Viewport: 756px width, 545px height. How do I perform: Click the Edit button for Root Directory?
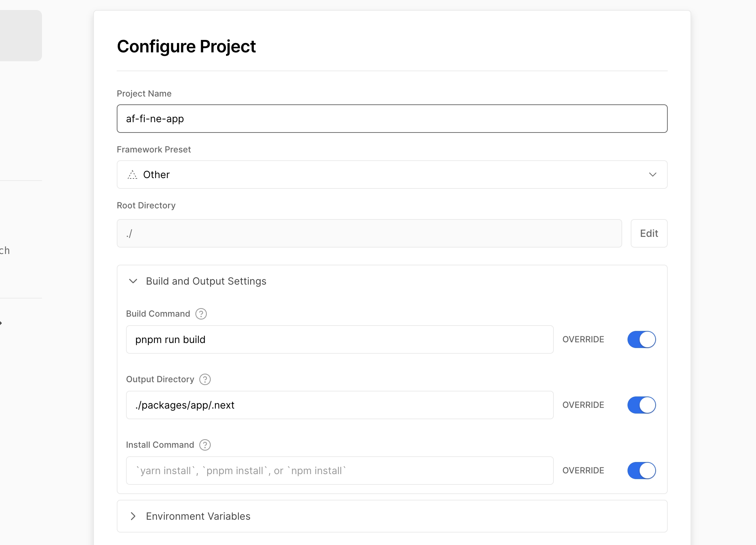(649, 233)
